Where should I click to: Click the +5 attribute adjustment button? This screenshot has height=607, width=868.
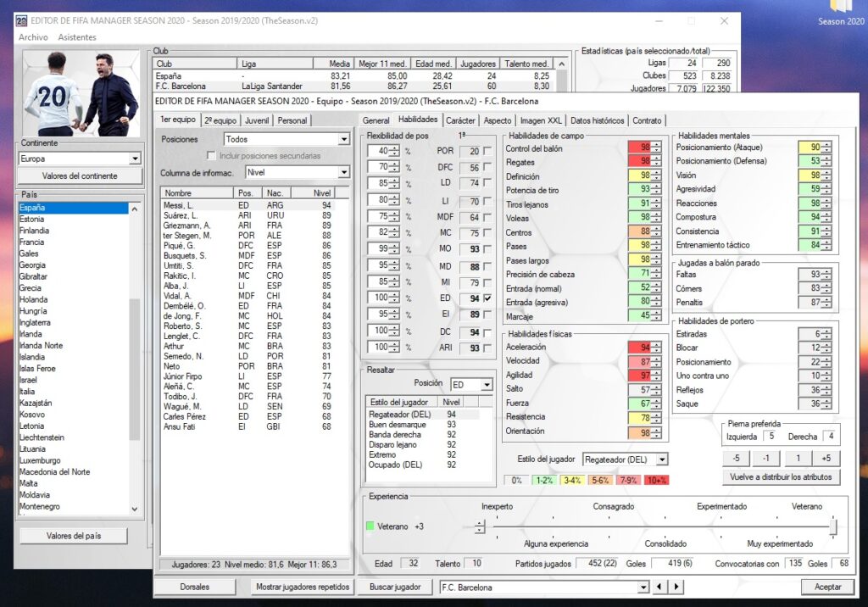[826, 458]
